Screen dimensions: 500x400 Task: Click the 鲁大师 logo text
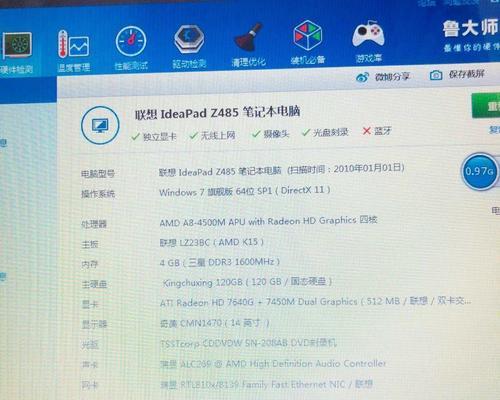pyautogui.click(x=471, y=28)
